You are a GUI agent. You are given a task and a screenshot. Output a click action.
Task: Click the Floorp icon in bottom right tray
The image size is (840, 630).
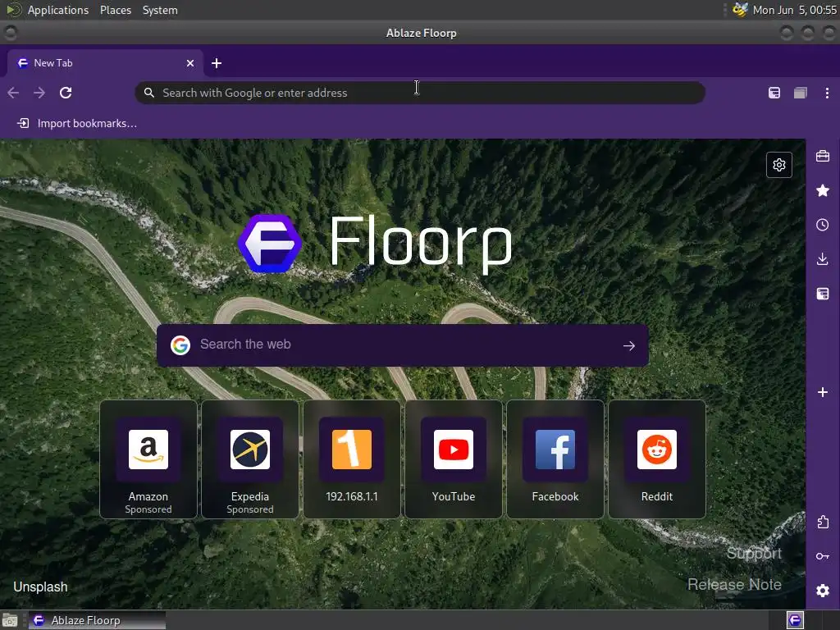pos(795,620)
